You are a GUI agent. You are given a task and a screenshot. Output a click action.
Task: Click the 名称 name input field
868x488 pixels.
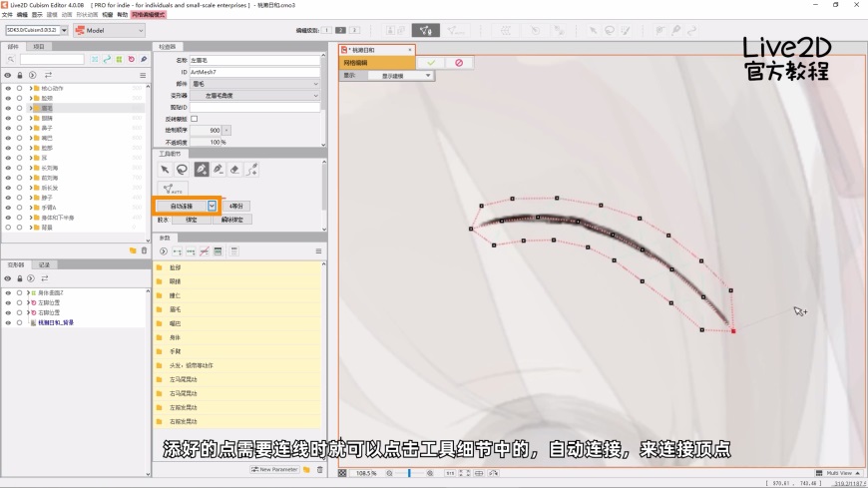(x=254, y=60)
